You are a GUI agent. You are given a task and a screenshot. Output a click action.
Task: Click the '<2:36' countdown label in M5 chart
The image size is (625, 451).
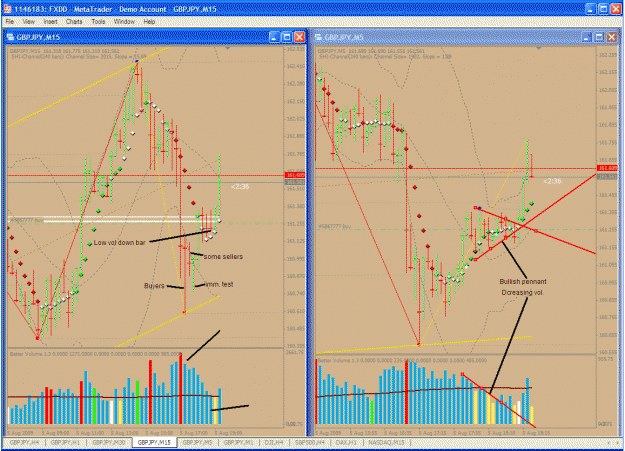[x=552, y=181]
